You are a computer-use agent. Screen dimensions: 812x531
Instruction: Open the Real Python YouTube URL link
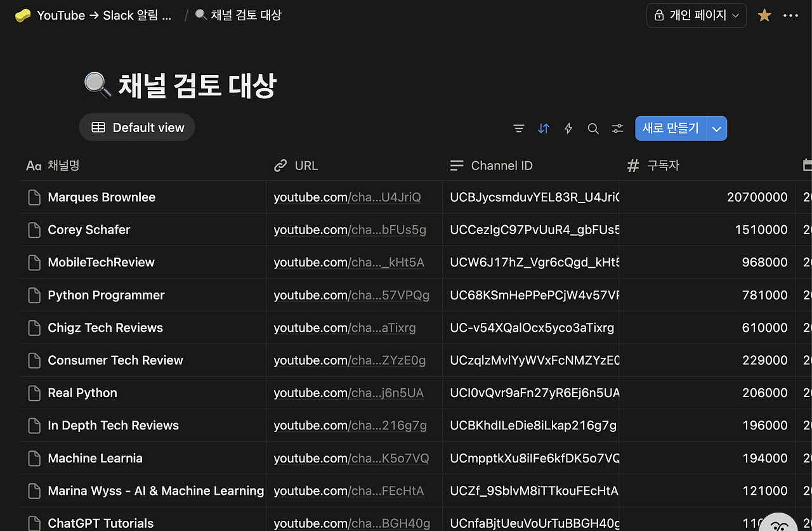tap(348, 393)
